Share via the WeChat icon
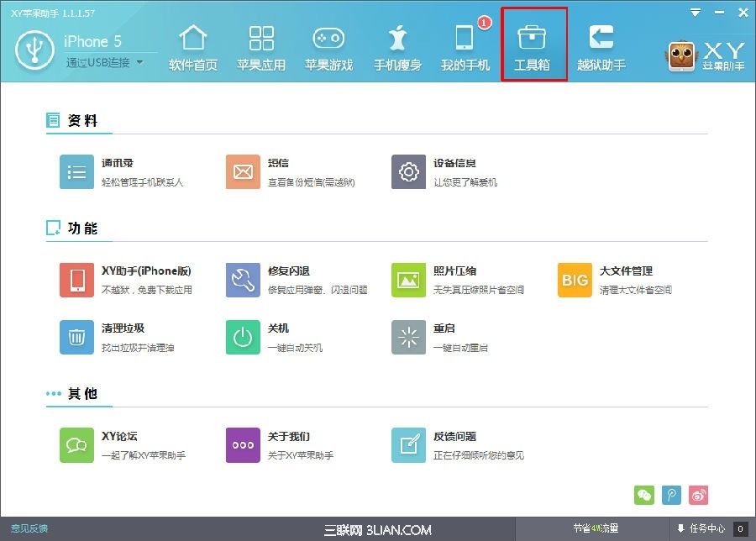756x541 pixels. tap(644, 496)
